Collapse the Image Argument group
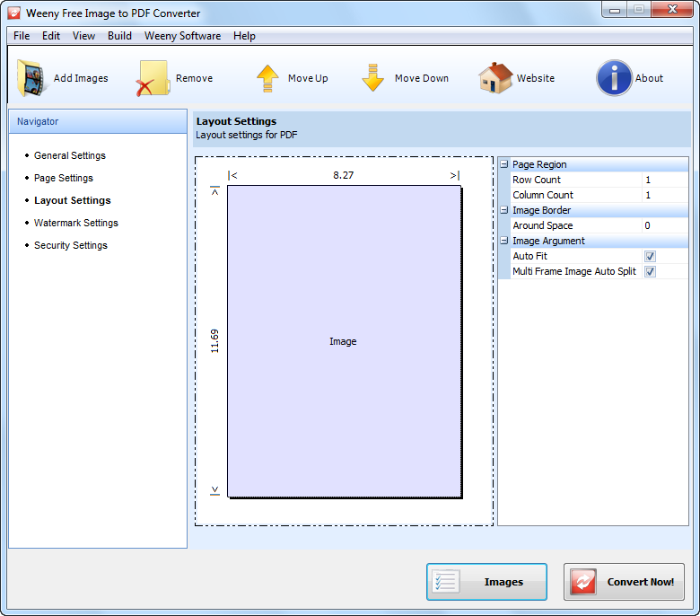Viewport: 700px width, 616px height. point(504,241)
